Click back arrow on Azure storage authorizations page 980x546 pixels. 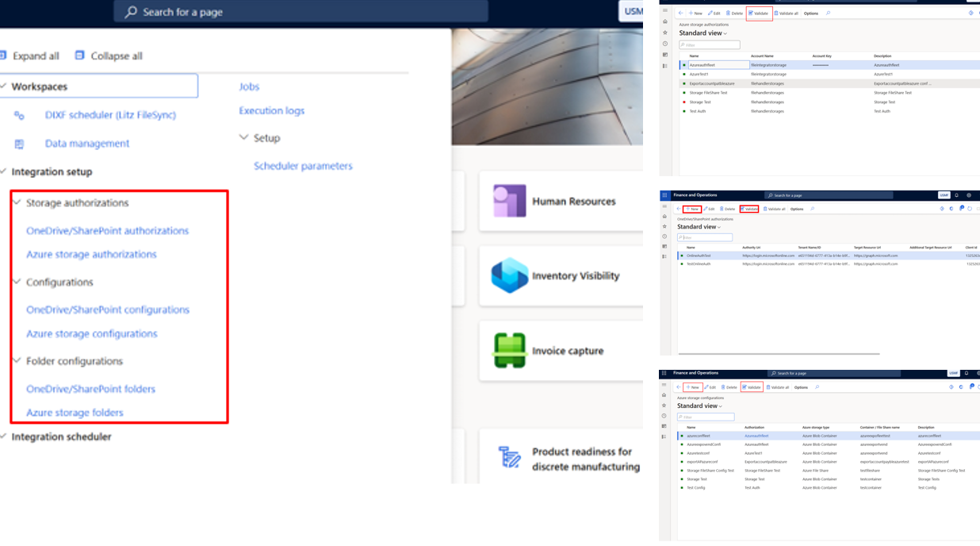[680, 13]
